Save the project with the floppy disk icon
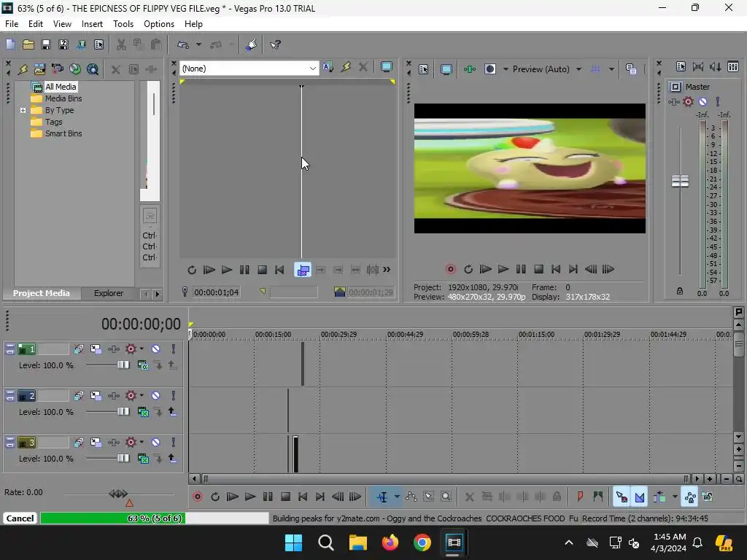Image resolution: width=747 pixels, height=560 pixels. [46, 44]
